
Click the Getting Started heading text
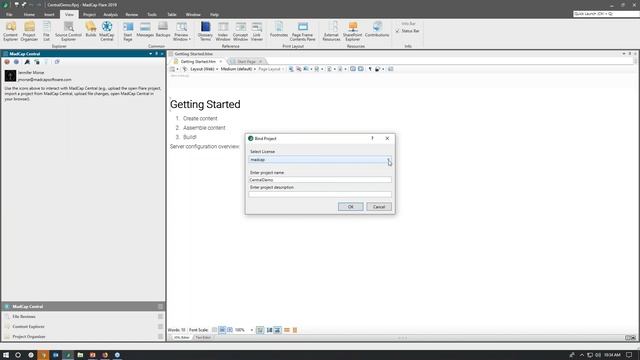205,104
